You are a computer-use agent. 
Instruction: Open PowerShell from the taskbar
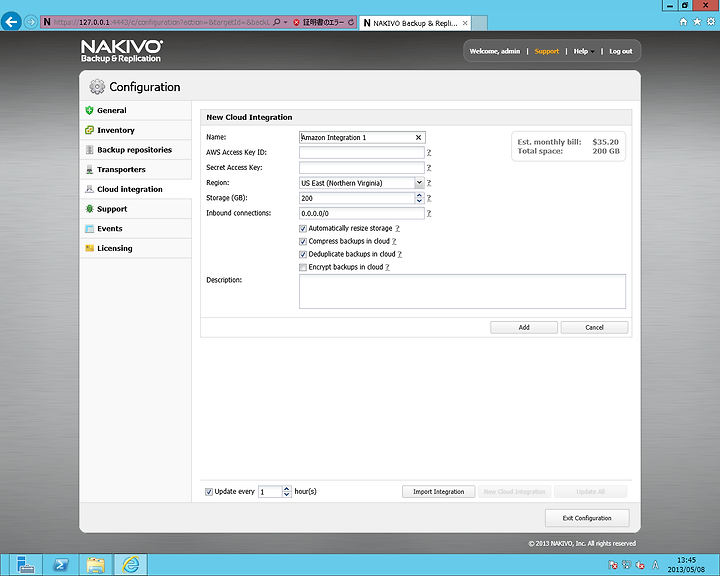61,565
